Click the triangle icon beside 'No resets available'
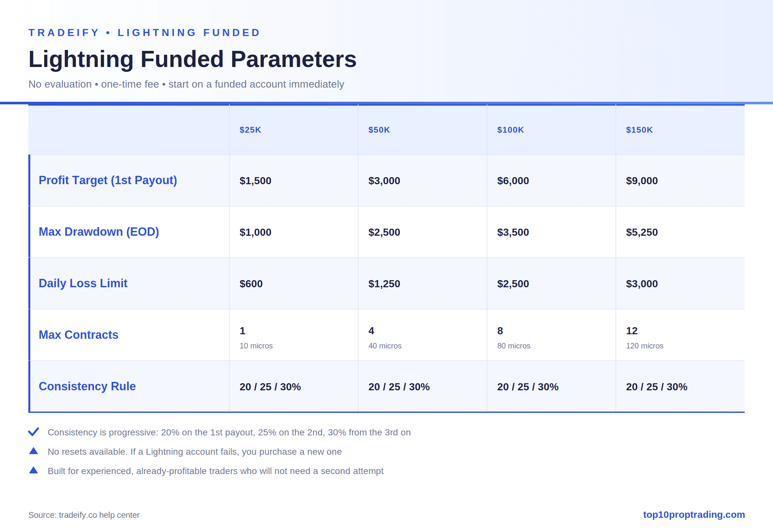The height and width of the screenshot is (532, 773). pyautogui.click(x=33, y=451)
